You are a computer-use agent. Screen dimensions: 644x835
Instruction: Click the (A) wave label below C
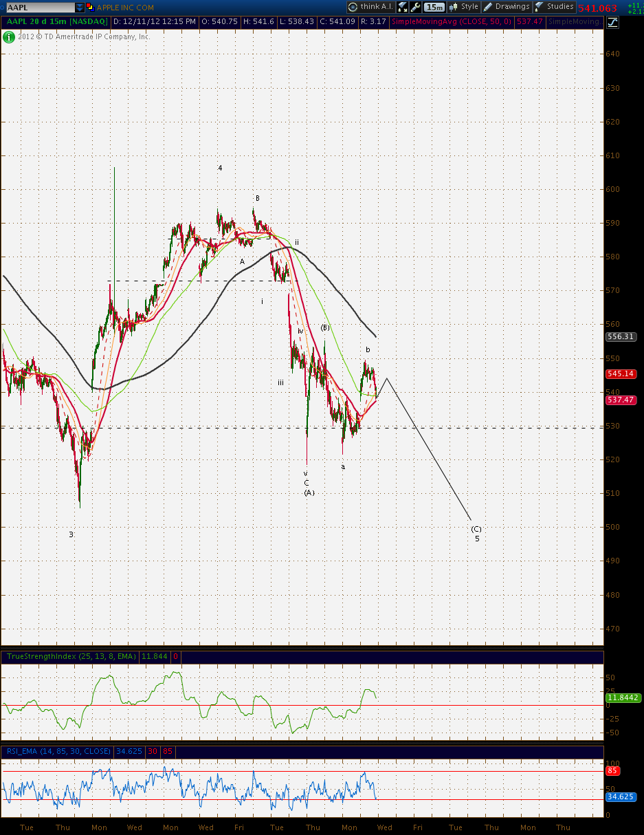click(309, 492)
